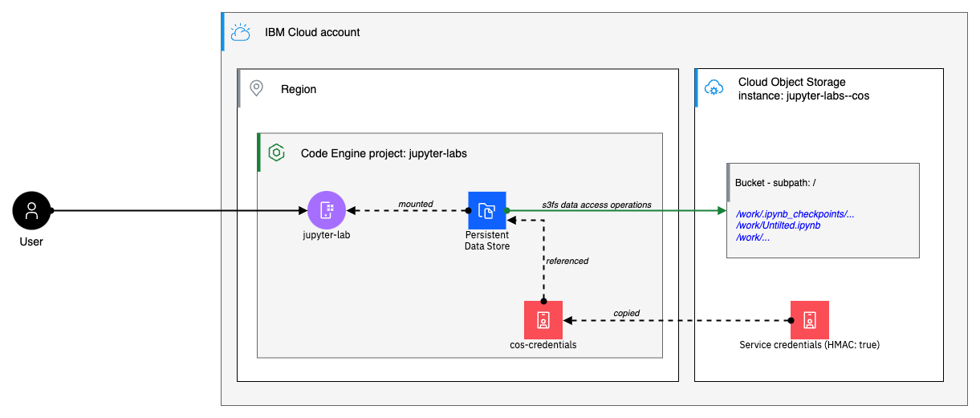The height and width of the screenshot is (418, 980).
Task: Click the IBM Cloud account cloud icon
Action: 240,32
